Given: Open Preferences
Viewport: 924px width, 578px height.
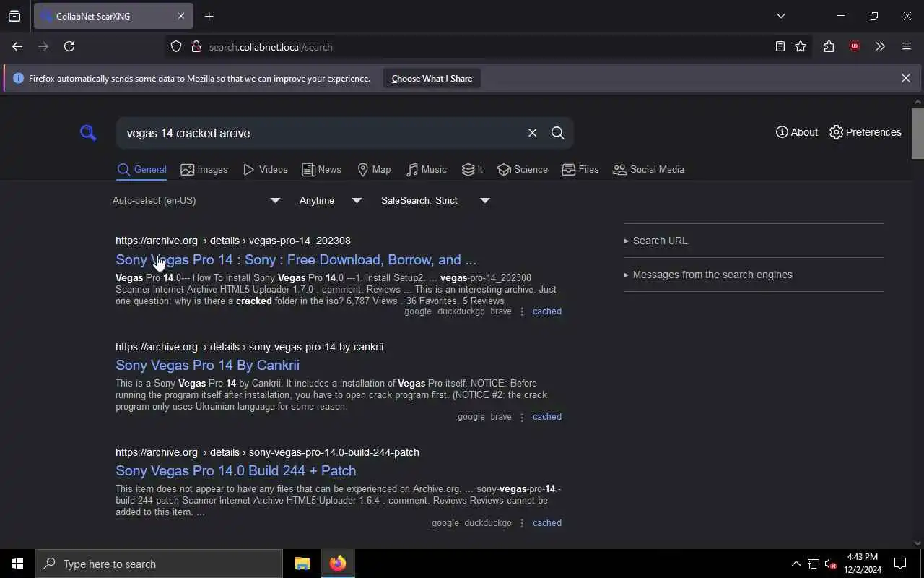Looking at the screenshot, I should (866, 132).
